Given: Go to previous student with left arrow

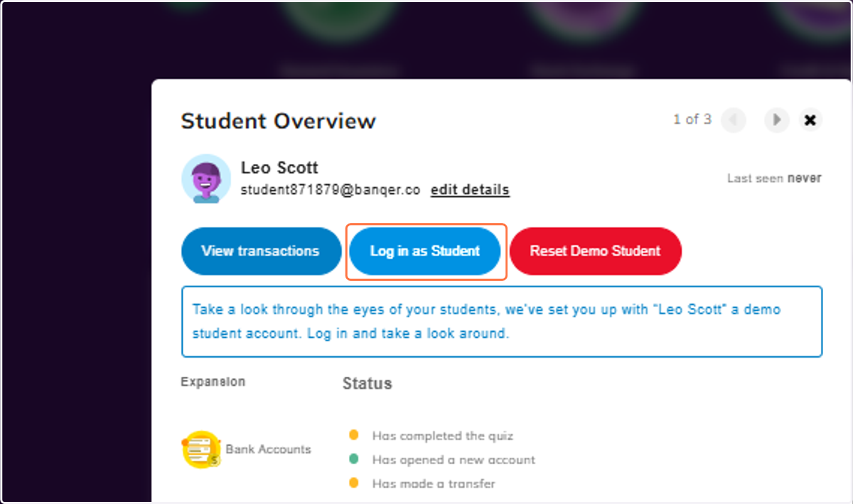Looking at the screenshot, I should coord(734,120).
